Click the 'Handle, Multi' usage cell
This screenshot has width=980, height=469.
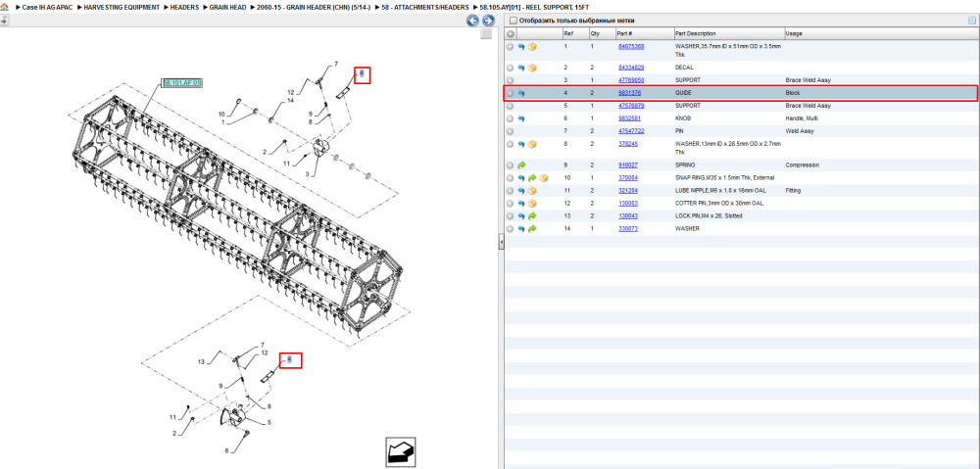pyautogui.click(x=802, y=118)
